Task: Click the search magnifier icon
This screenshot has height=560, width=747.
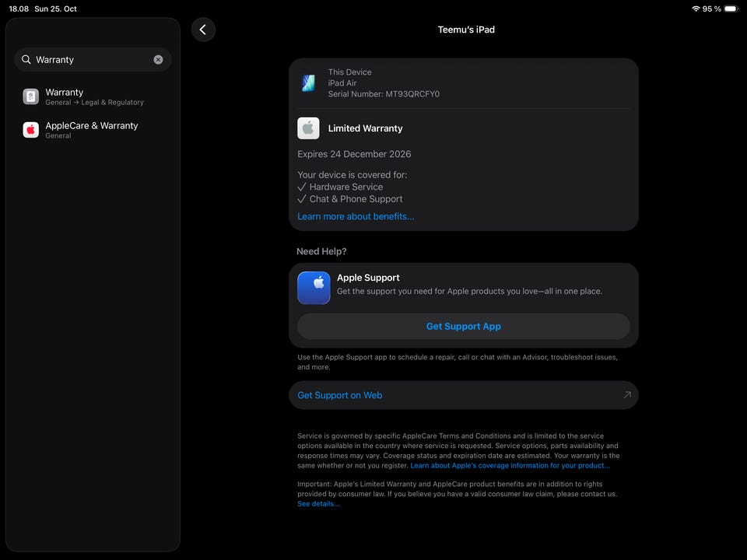Action: pyautogui.click(x=26, y=60)
